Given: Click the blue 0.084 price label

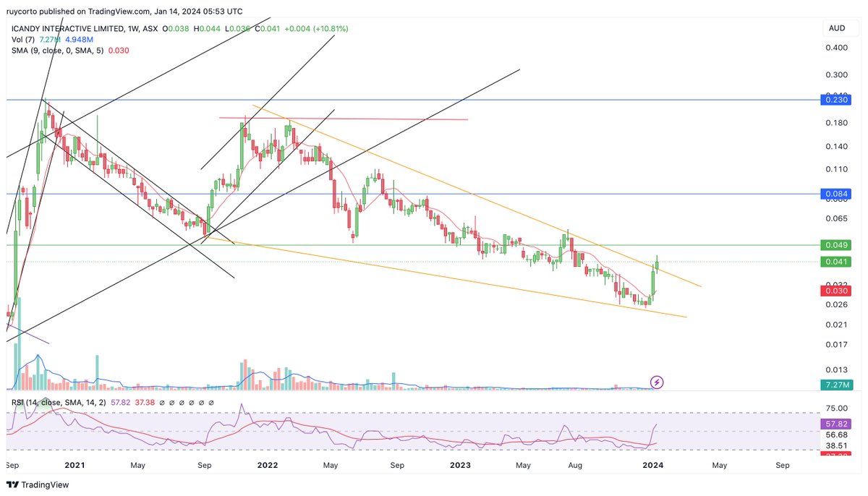Looking at the screenshot, I should (835, 194).
